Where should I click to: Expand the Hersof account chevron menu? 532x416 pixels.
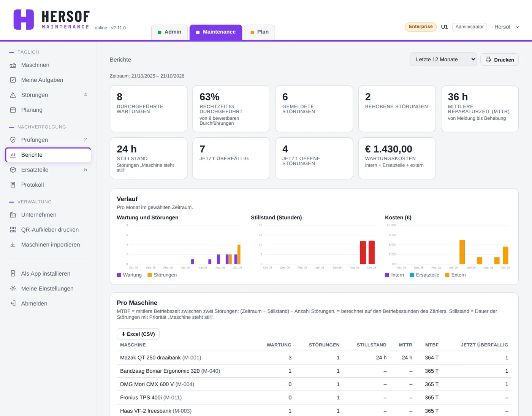pos(517,27)
